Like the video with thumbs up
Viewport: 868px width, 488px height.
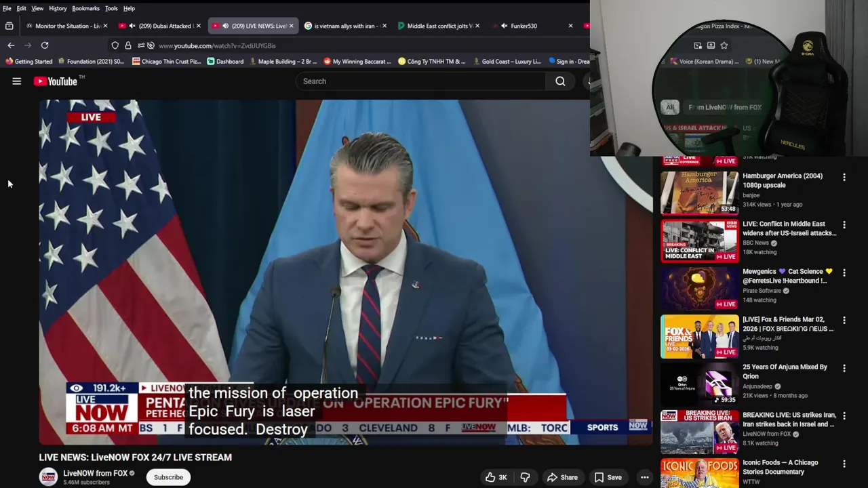pyautogui.click(x=496, y=477)
